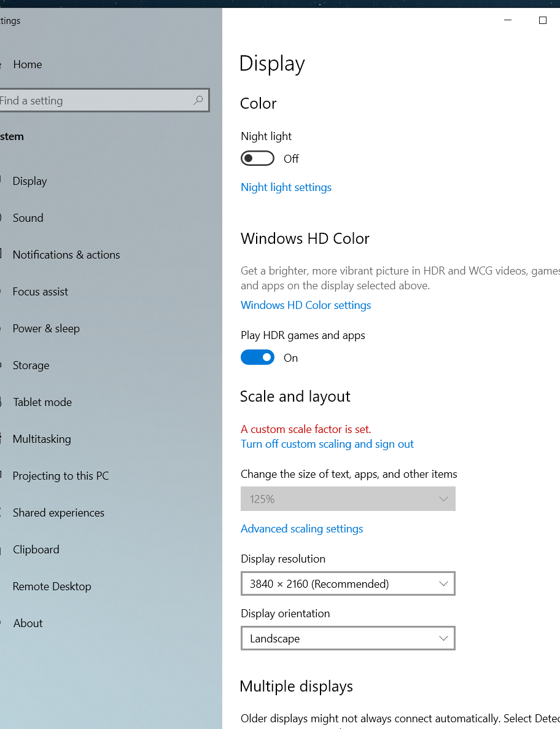Screen dimensions: 560x729
Task: Open Remote Desktop settings
Action: [52, 587]
